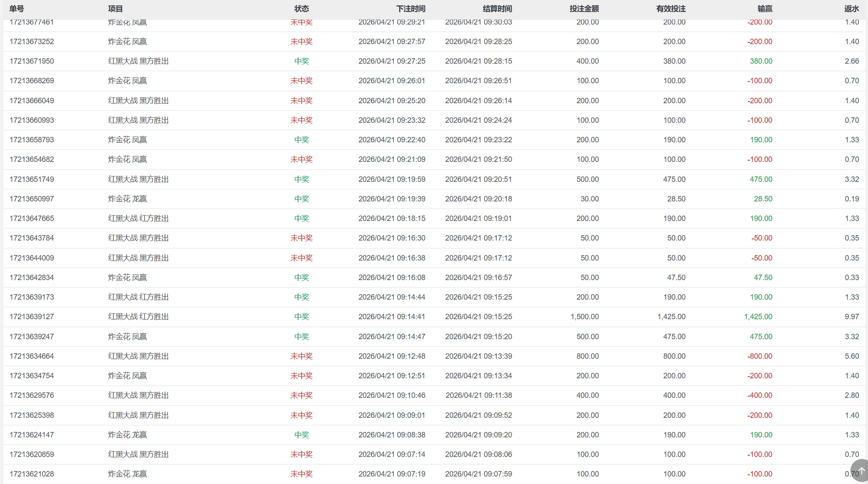Screen dimensions: 868x484
Task: Click the 项目 column header
Action: click(115, 9)
